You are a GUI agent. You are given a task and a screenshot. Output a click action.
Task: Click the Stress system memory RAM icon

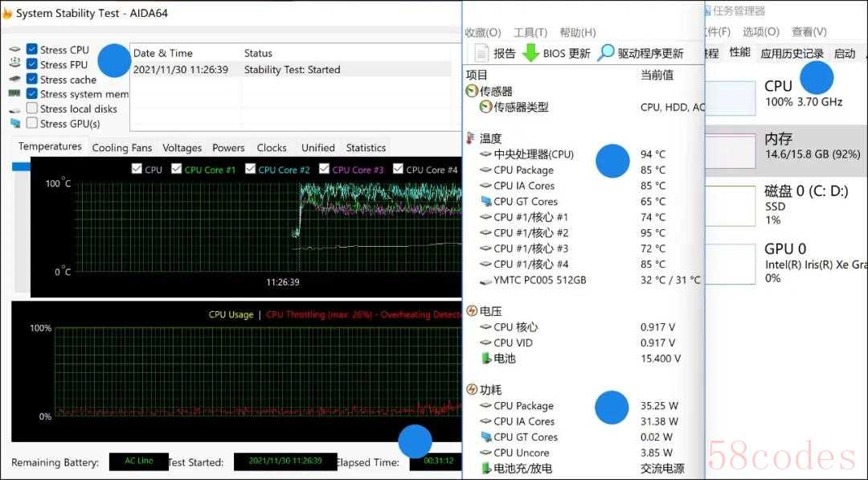coord(15,93)
